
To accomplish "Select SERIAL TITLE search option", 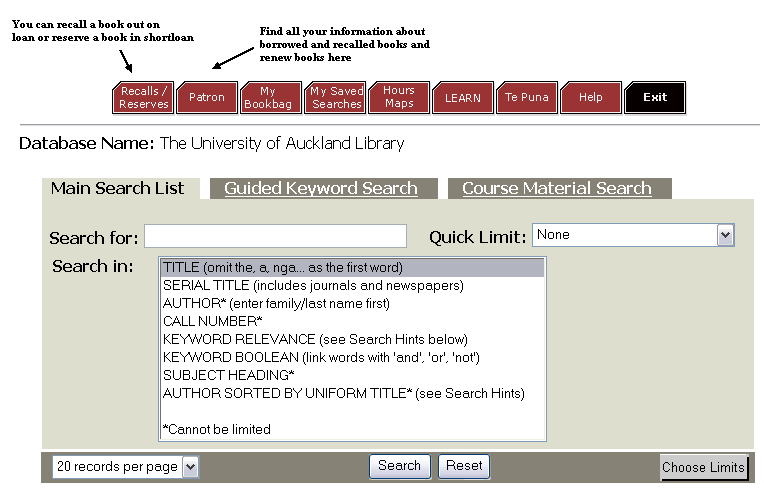I will [x=352, y=285].
